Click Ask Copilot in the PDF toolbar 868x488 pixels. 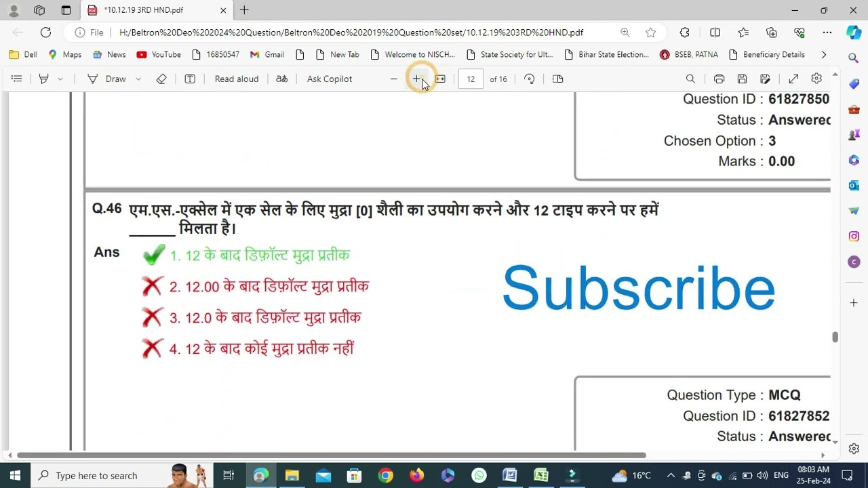click(330, 79)
